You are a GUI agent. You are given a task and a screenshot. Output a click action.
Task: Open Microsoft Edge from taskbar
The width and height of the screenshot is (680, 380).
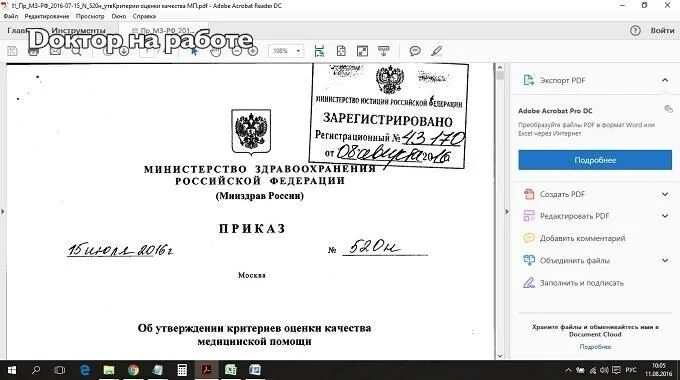coord(85,370)
